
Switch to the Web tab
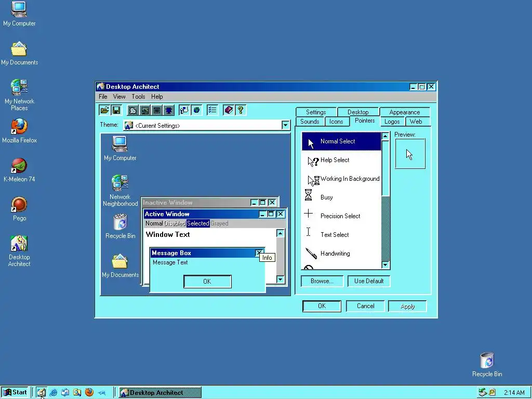tap(416, 122)
